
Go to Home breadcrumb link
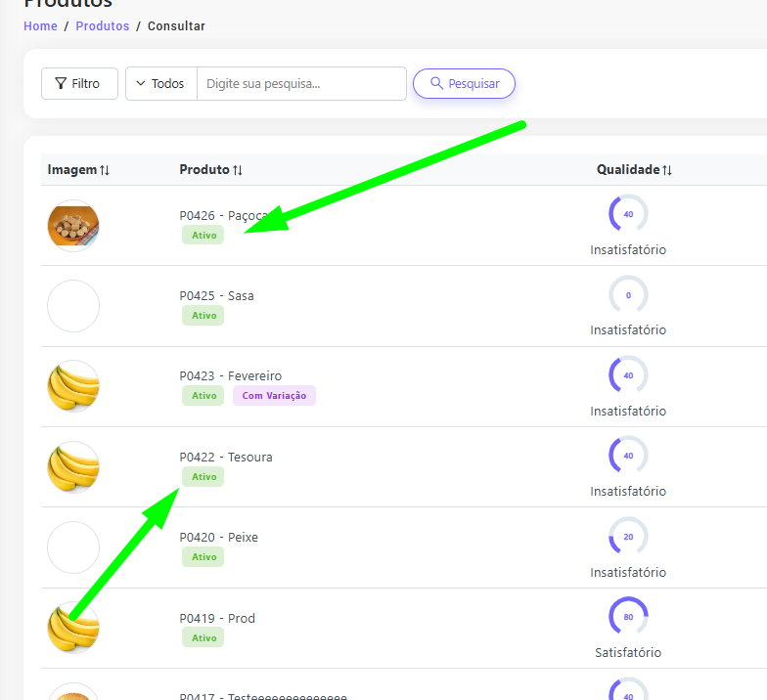(x=40, y=26)
